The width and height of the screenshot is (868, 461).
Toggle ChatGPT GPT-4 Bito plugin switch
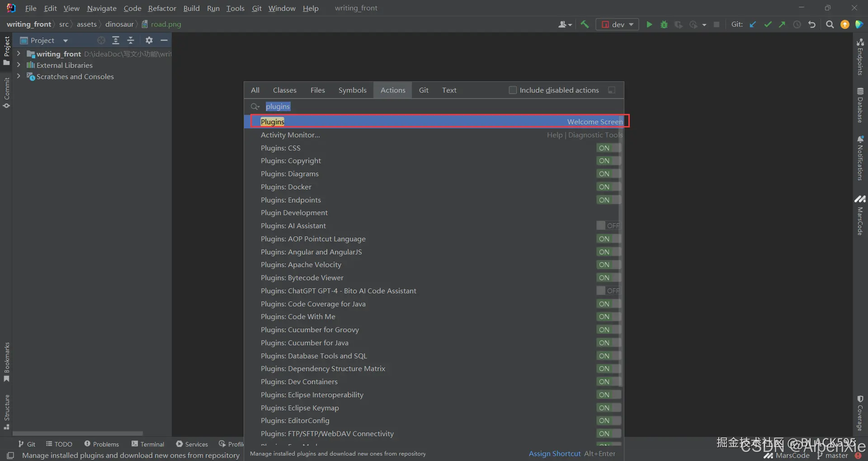(608, 291)
